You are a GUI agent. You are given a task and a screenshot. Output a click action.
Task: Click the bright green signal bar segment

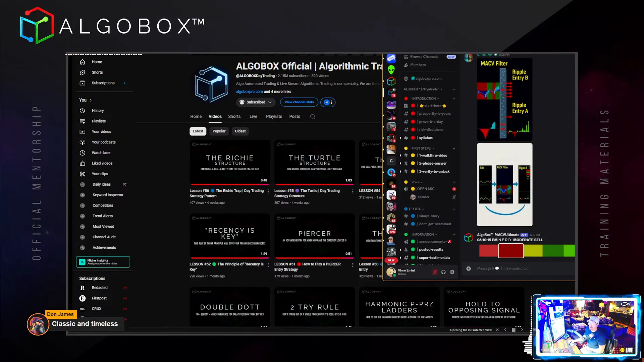point(569,251)
